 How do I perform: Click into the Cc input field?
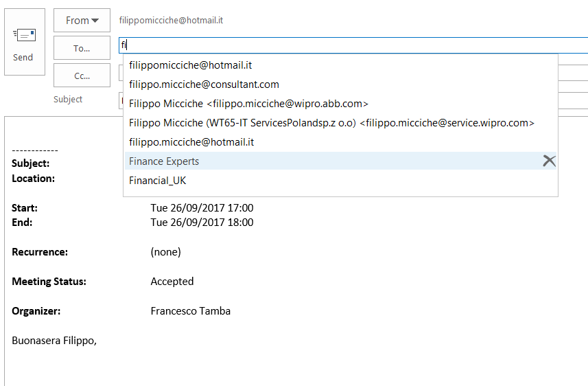click(x=573, y=73)
